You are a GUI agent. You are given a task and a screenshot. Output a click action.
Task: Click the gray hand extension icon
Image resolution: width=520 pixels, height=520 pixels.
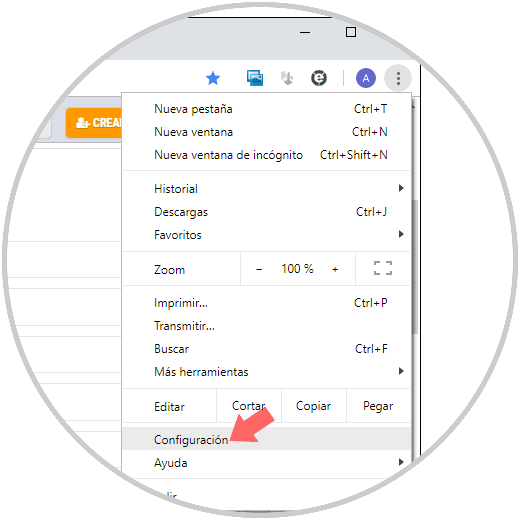pyautogui.click(x=287, y=78)
